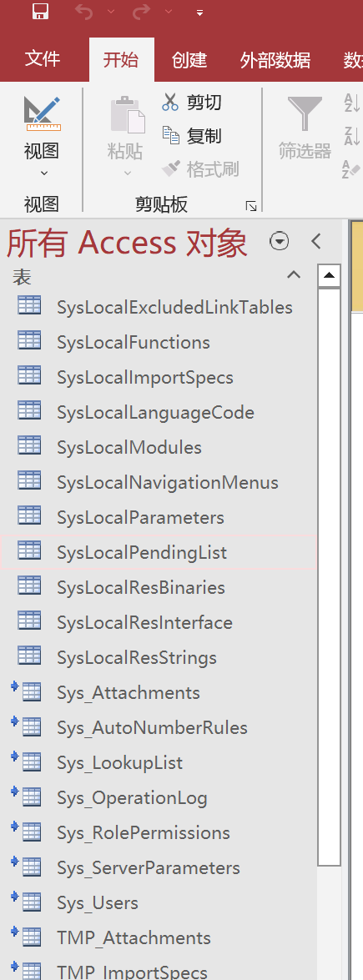Switch to the 外部数据 ribbon tab

[x=275, y=60]
